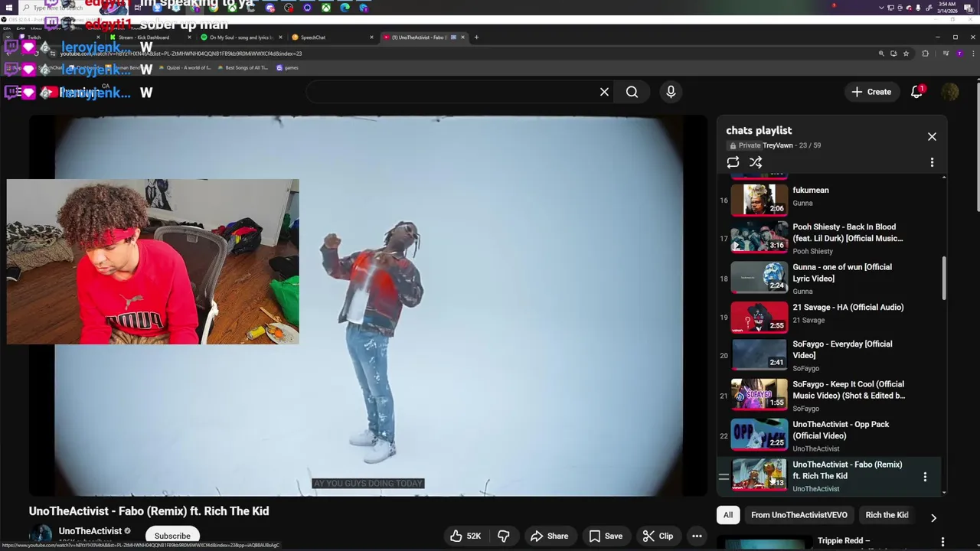Select From UnoTheActivistVEVO chip
Viewport: 980px width, 551px height.
799,515
